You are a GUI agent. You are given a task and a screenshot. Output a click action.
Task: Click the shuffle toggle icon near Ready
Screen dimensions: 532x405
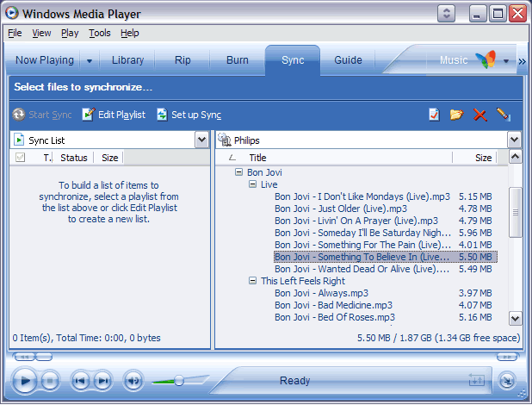(x=477, y=379)
